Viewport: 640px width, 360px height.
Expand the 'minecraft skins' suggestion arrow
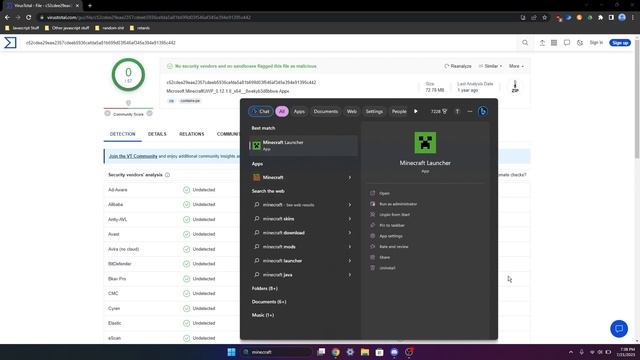click(x=350, y=219)
